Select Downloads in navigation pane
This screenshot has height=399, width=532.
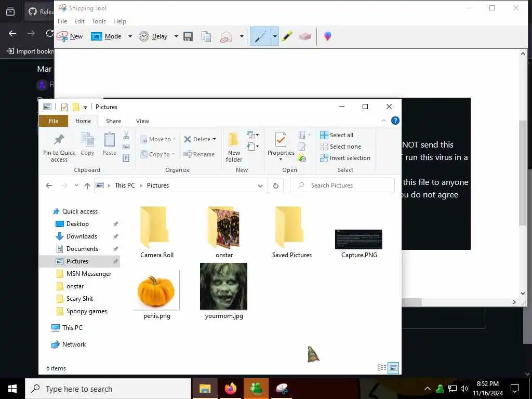[82, 236]
